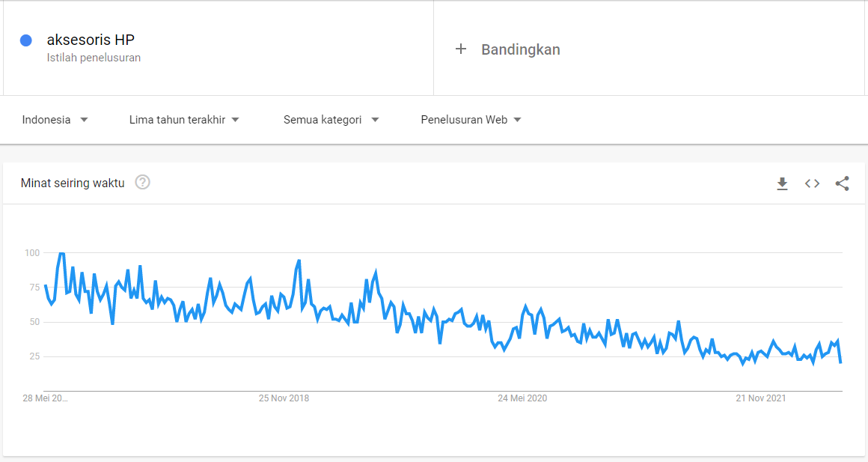Open the Indonesia region dropdown
The height and width of the screenshot is (462, 868).
(55, 120)
